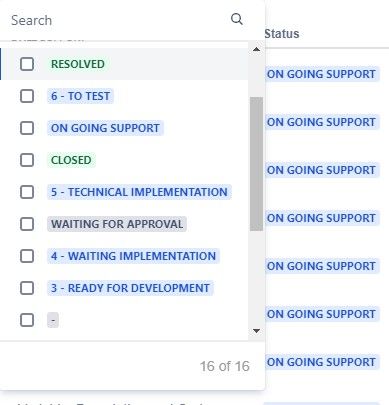This screenshot has height=405, width=389.
Task: Check the RESOLVED checkbox
Action: click(27, 64)
